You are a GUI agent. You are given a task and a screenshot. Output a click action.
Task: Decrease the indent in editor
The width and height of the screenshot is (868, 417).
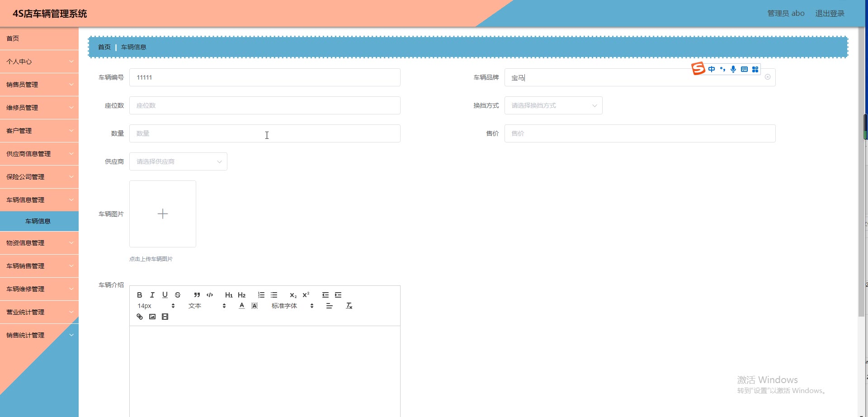[x=325, y=295]
